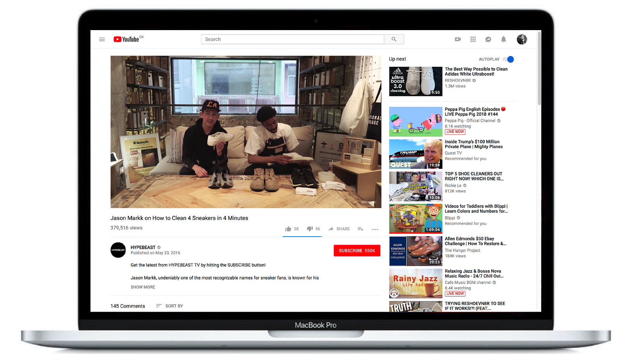Focus the Search input field
The width and height of the screenshot is (618, 364).
293,39
